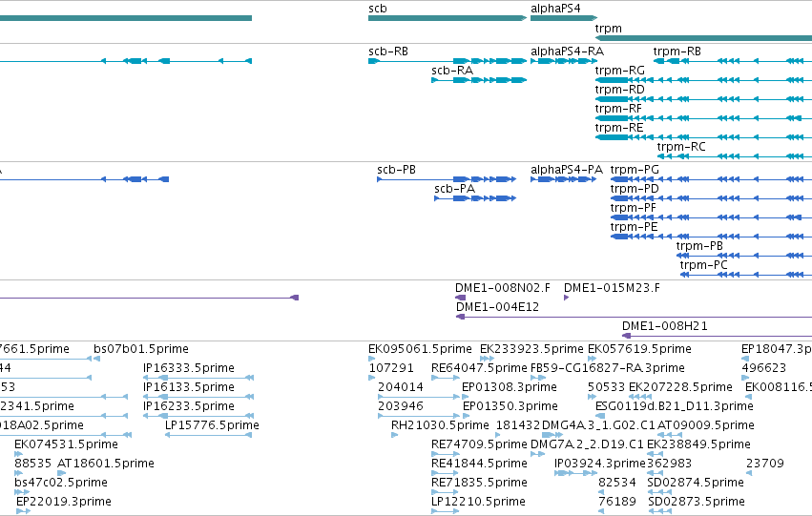Select EST RE41844.5prime
812x516 pixels.
(x=446, y=473)
